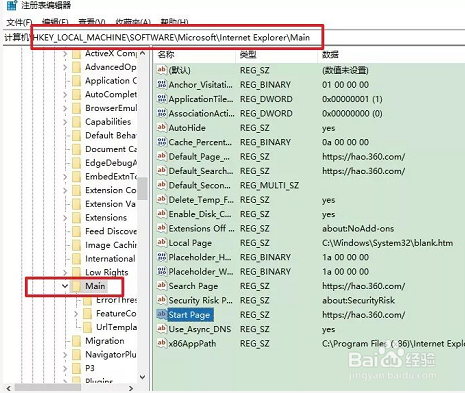Select the EdgeDebugA tree key
This screenshot has width=465, height=393.
click(111, 163)
